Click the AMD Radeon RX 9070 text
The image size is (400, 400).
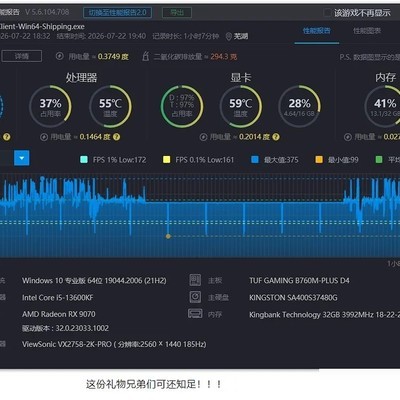59,314
